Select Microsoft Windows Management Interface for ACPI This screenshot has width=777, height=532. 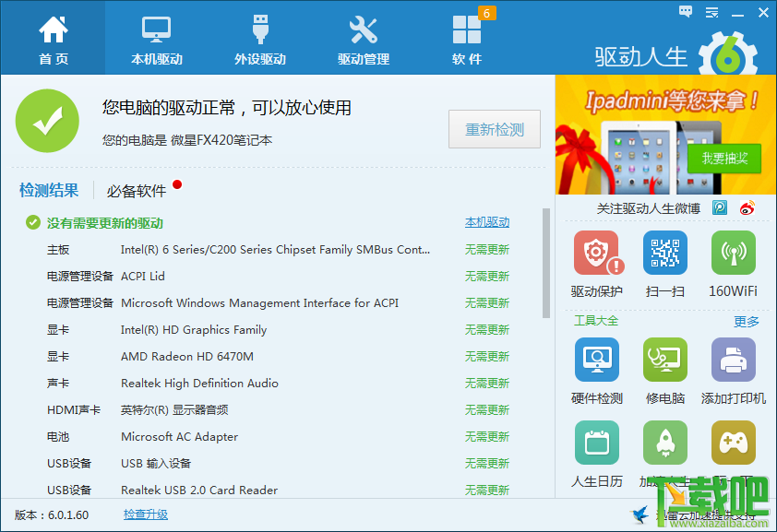pyautogui.click(x=279, y=302)
